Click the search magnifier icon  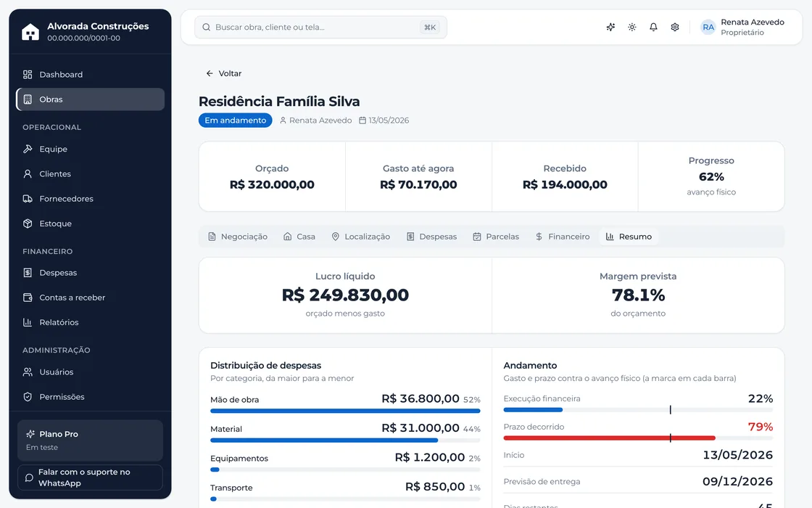(x=206, y=27)
